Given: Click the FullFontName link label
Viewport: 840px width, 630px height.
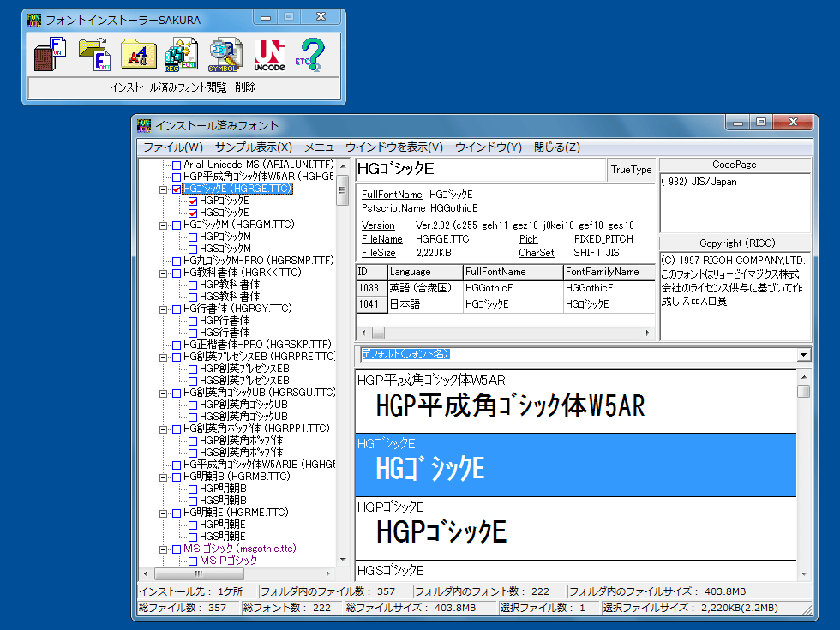Looking at the screenshot, I should 392,195.
